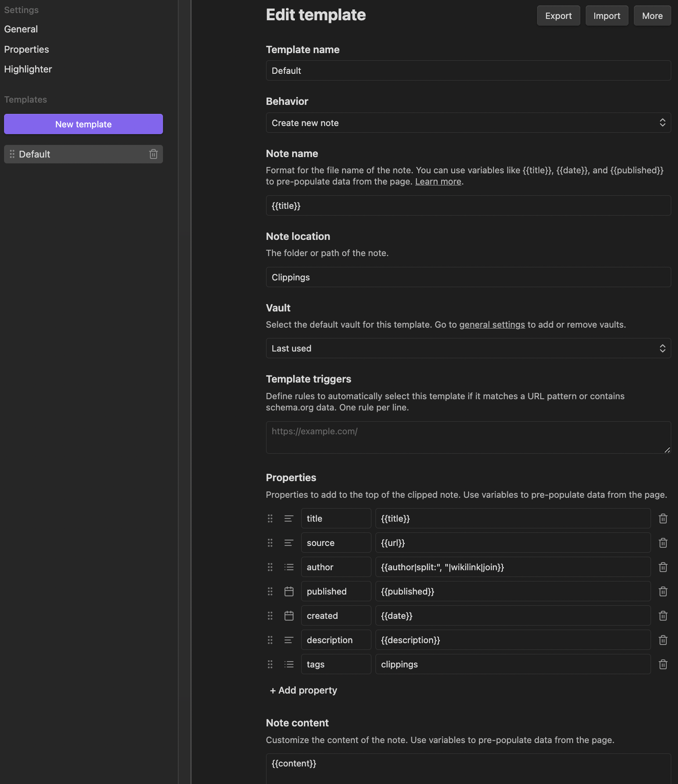Viewport: 678px width, 784px height.
Task: Create a New template
Action: [83, 124]
